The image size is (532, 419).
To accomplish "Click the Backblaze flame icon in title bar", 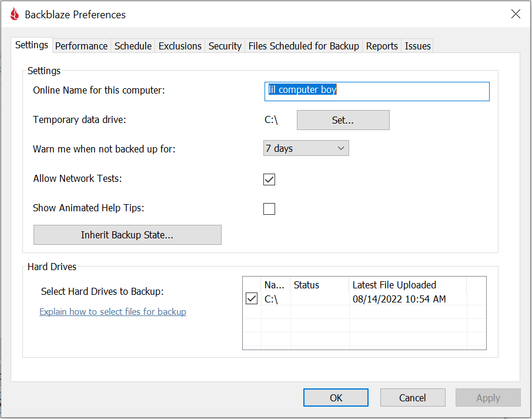I will 15,14.
